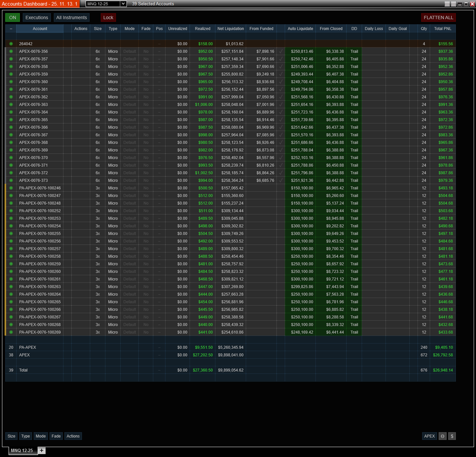This screenshot has width=476, height=457.
Task: Click checkmark in APEX-0076-370 From Funded row
Action: pos(281,158)
